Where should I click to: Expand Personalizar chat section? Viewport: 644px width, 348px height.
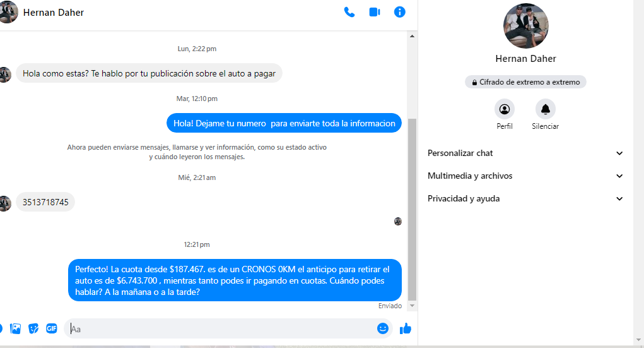click(525, 153)
